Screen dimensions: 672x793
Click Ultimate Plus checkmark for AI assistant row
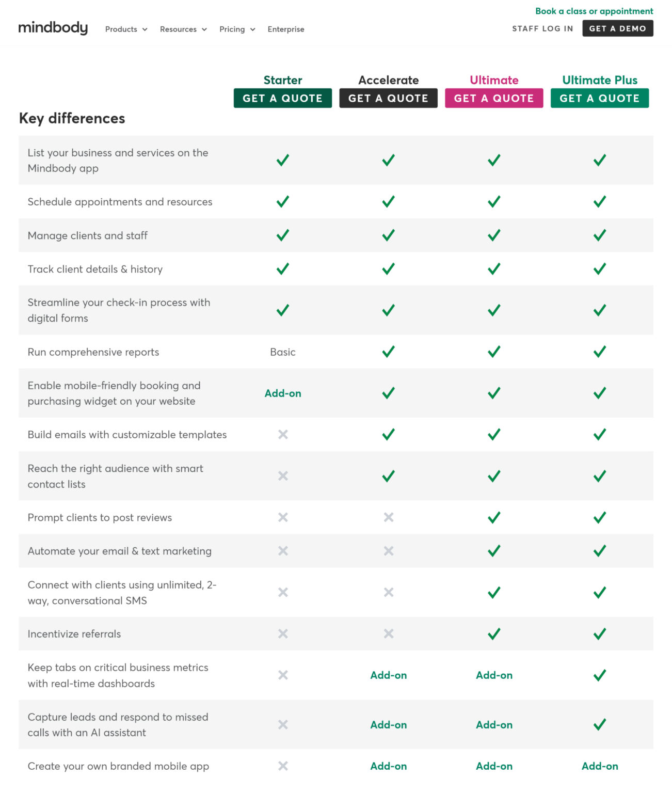click(600, 724)
